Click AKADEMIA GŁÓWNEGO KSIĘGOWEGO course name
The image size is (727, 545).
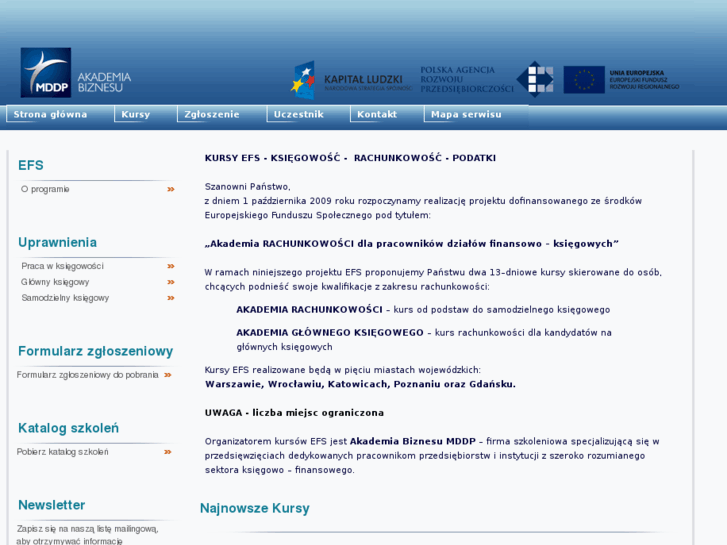pos(330,333)
